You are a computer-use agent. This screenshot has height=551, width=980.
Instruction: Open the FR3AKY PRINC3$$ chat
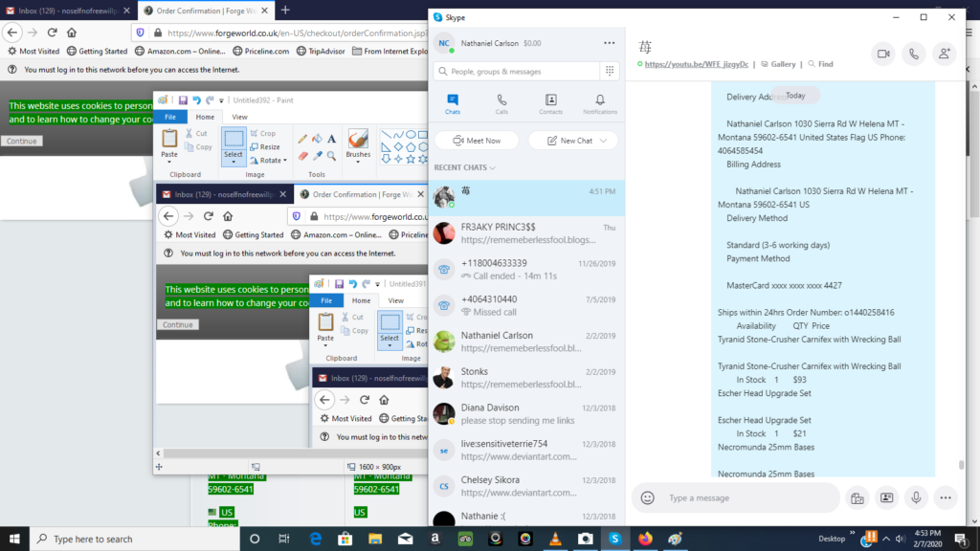[526, 233]
